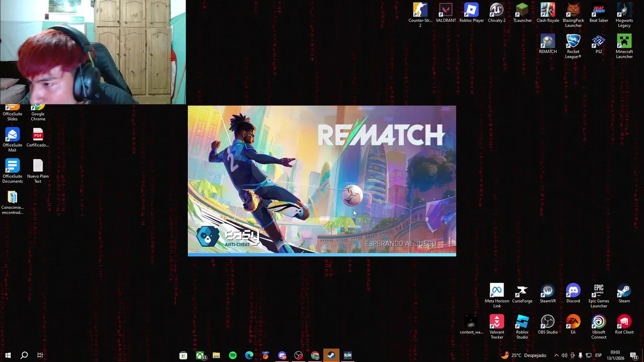Switch to Discord in the taskbar
Viewport: 644px width, 362px height.
tap(282, 355)
